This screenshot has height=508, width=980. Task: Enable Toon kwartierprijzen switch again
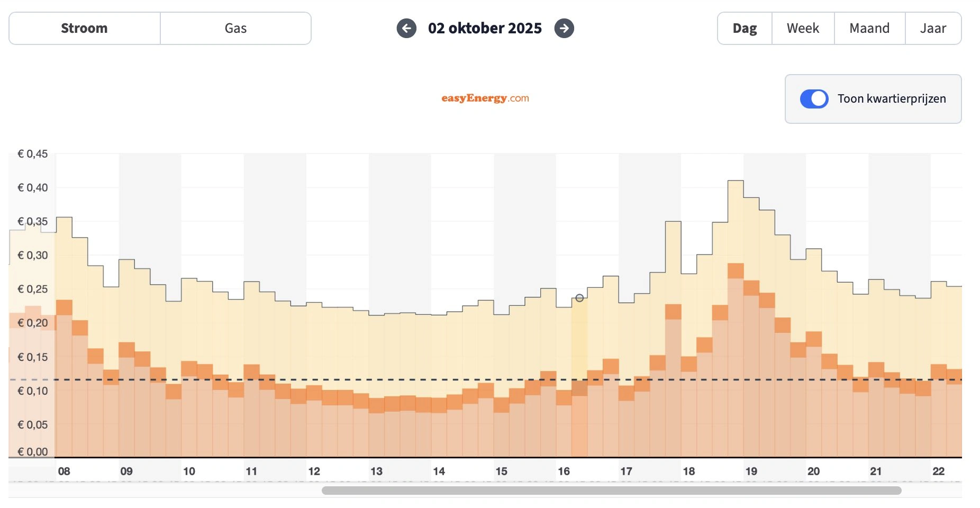coord(814,98)
